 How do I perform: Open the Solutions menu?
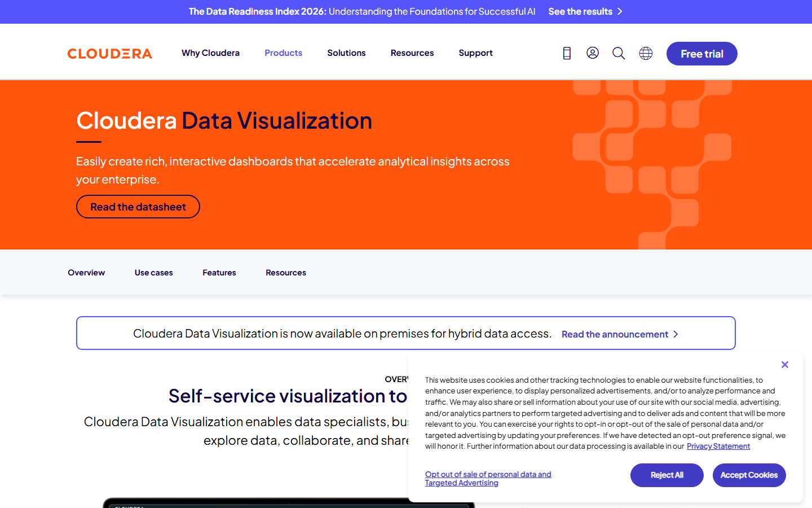(x=346, y=53)
